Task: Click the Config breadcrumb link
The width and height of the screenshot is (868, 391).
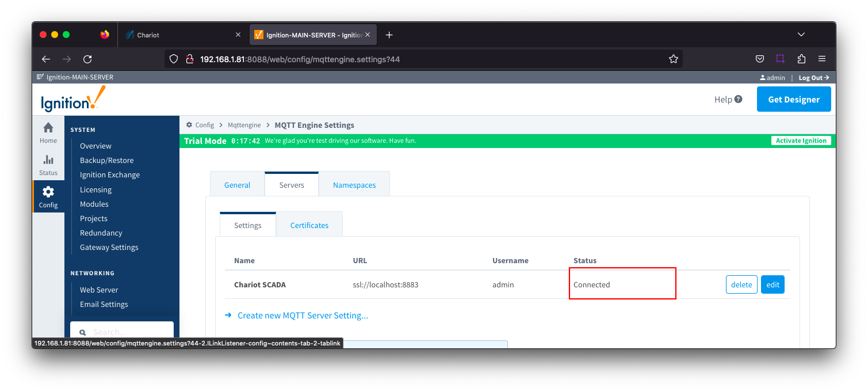Action: 204,125
